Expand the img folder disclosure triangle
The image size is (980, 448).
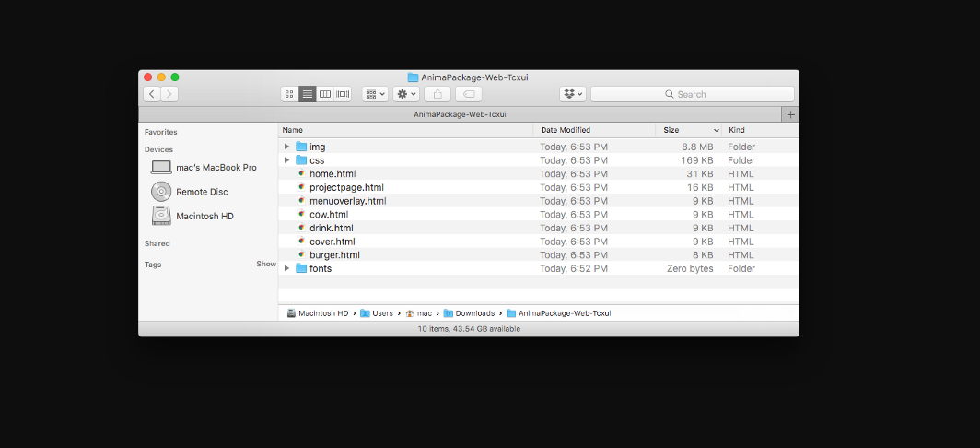[286, 147]
